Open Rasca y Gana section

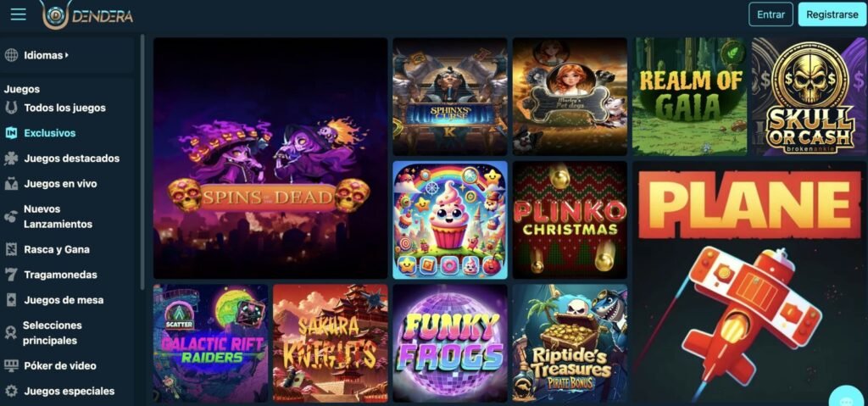(57, 249)
